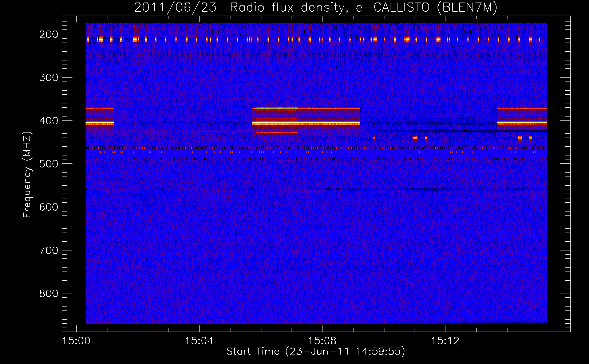This screenshot has height=364, width=589.
Task: Click the 200 frequency tick label
Action: [49, 34]
